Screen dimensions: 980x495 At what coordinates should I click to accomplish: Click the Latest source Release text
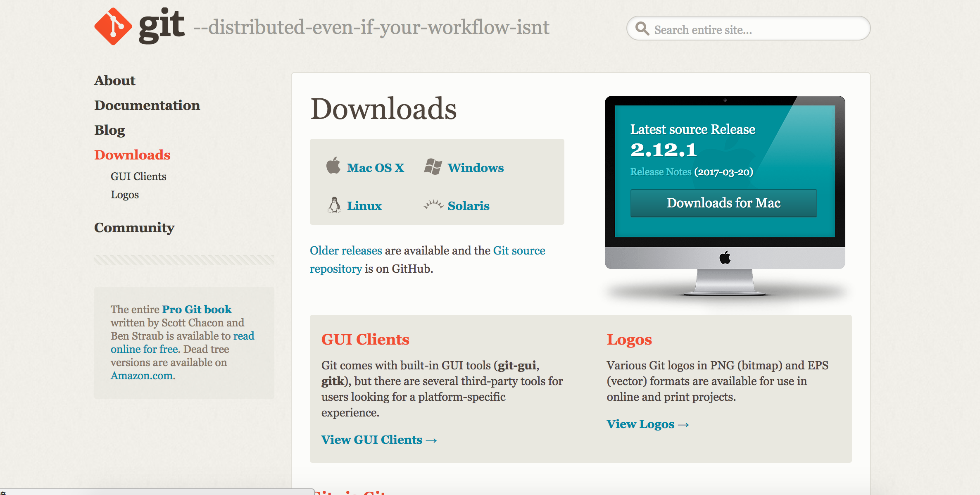click(693, 129)
